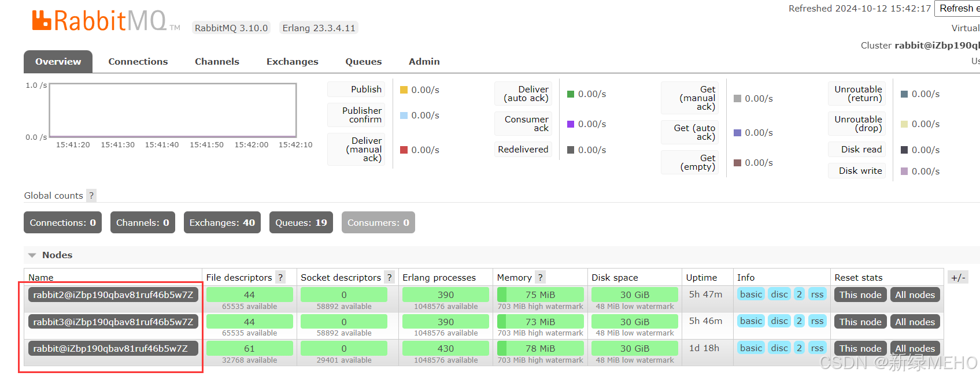The image size is (980, 380).
Task: Open the Queues tab
Action: pyautogui.click(x=363, y=62)
